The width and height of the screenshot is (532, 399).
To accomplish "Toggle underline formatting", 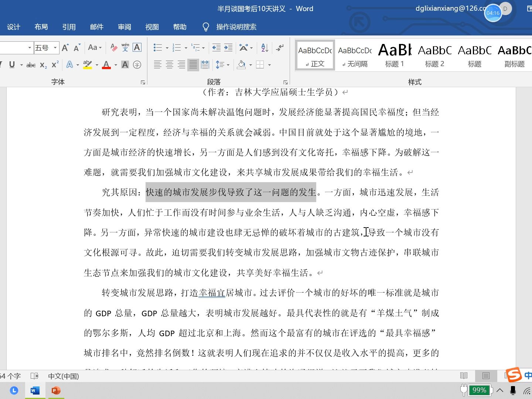I will pos(12,65).
